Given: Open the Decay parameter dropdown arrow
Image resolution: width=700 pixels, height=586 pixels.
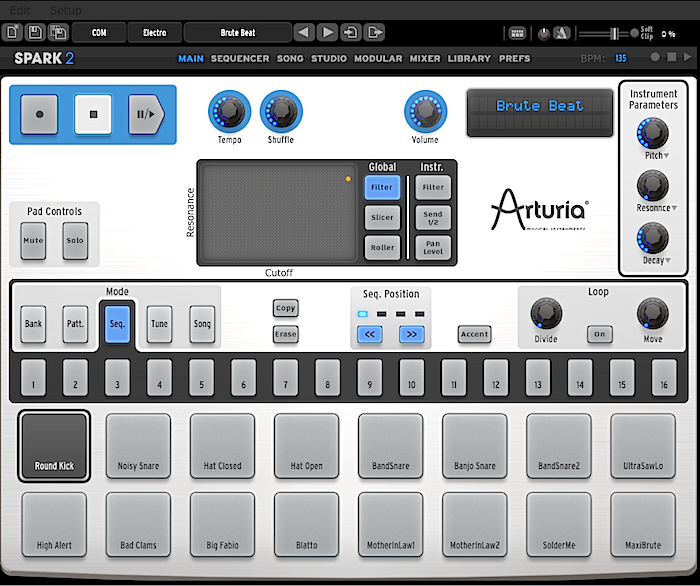Looking at the screenshot, I should (x=668, y=260).
